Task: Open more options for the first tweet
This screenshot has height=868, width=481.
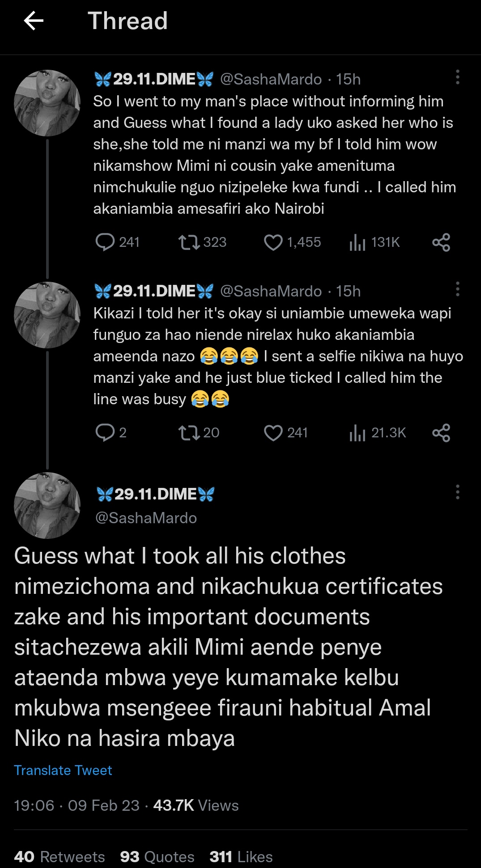Action: point(457,77)
